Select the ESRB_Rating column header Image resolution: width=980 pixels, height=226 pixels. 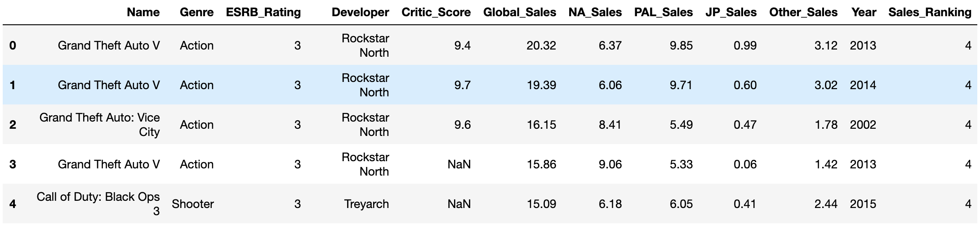(x=263, y=13)
